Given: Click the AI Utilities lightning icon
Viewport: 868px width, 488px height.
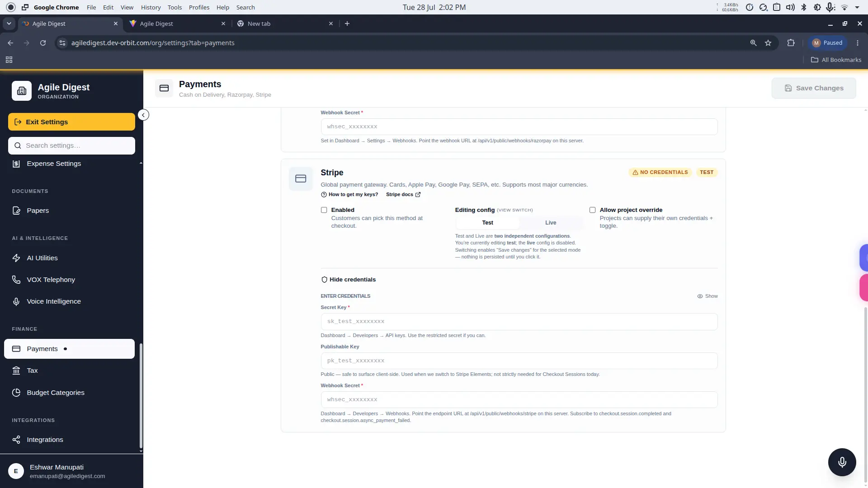Looking at the screenshot, I should point(16,258).
